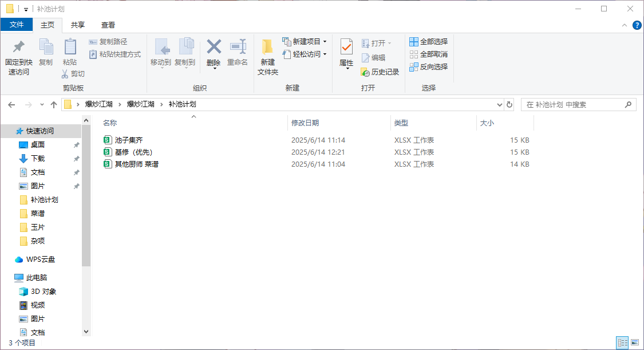The image size is (644, 350).
Task: Click 全部选择 to select all files
Action: click(x=429, y=42)
